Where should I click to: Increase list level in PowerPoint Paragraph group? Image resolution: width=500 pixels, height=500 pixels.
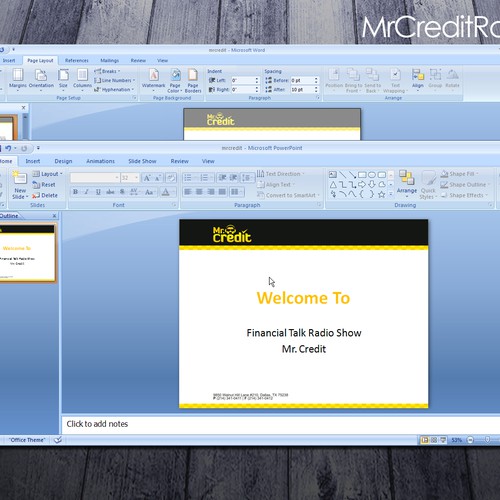234,178
